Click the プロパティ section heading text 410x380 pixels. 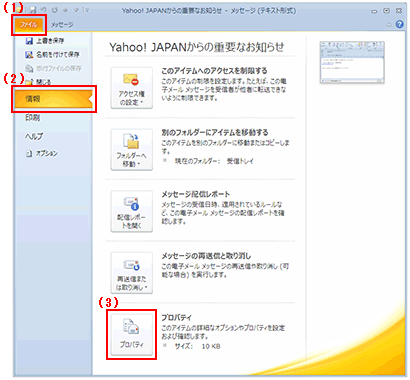(x=176, y=317)
